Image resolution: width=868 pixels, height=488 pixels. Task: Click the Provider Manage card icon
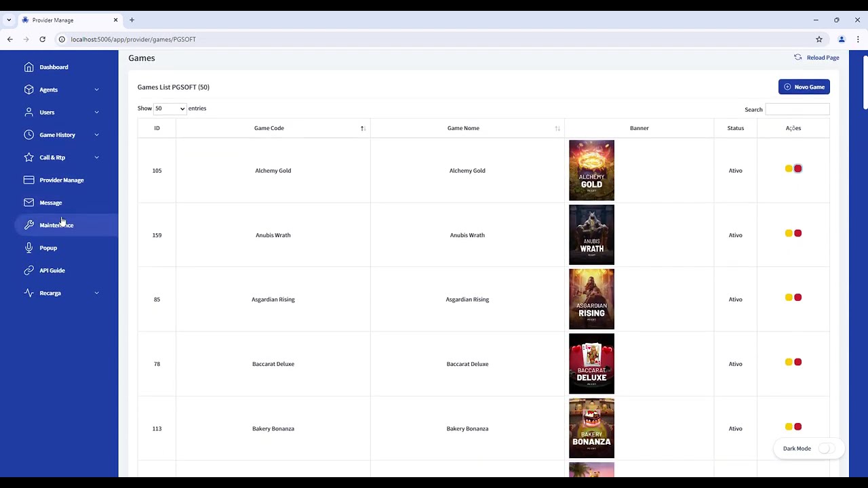pos(28,180)
